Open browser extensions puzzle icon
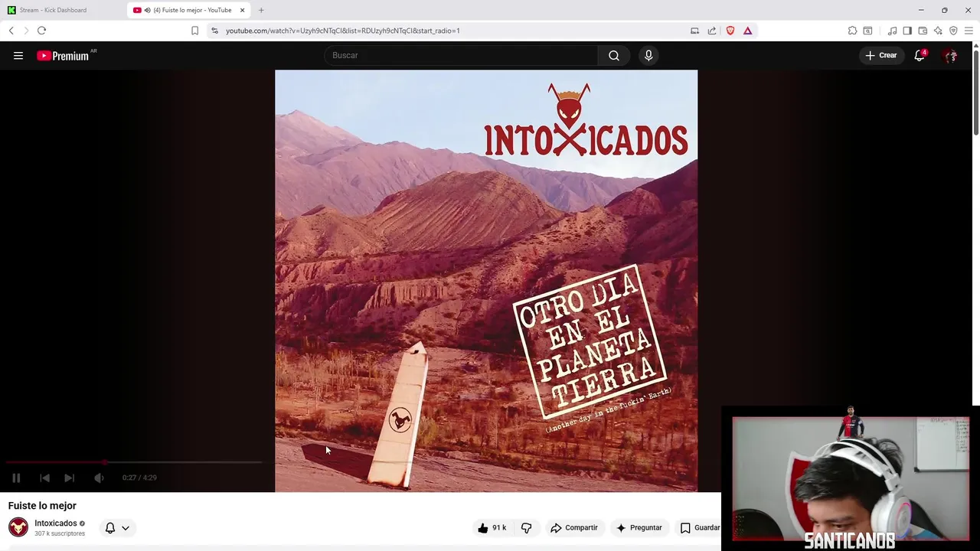This screenshot has height=551, width=980. [852, 31]
